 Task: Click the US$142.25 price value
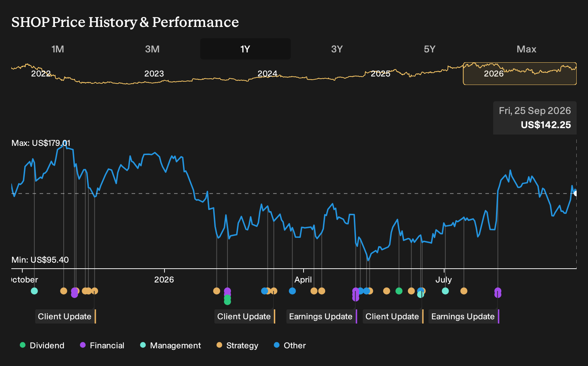point(546,125)
